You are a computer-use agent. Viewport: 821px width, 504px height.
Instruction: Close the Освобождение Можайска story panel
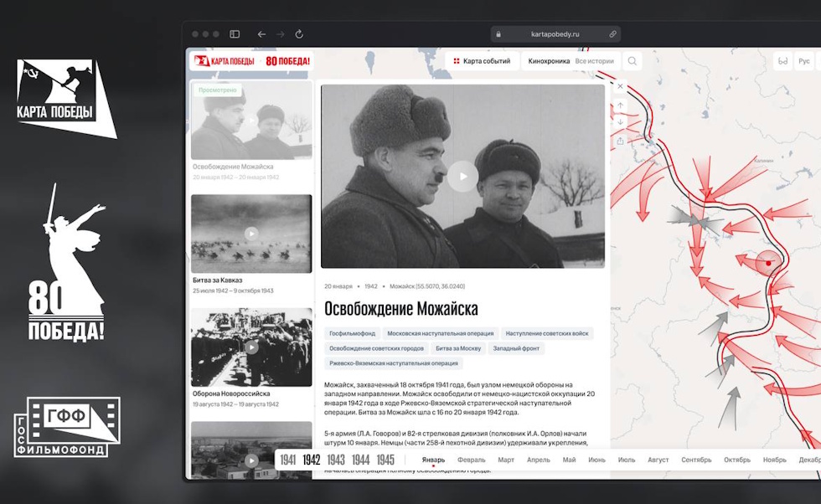pos(620,86)
